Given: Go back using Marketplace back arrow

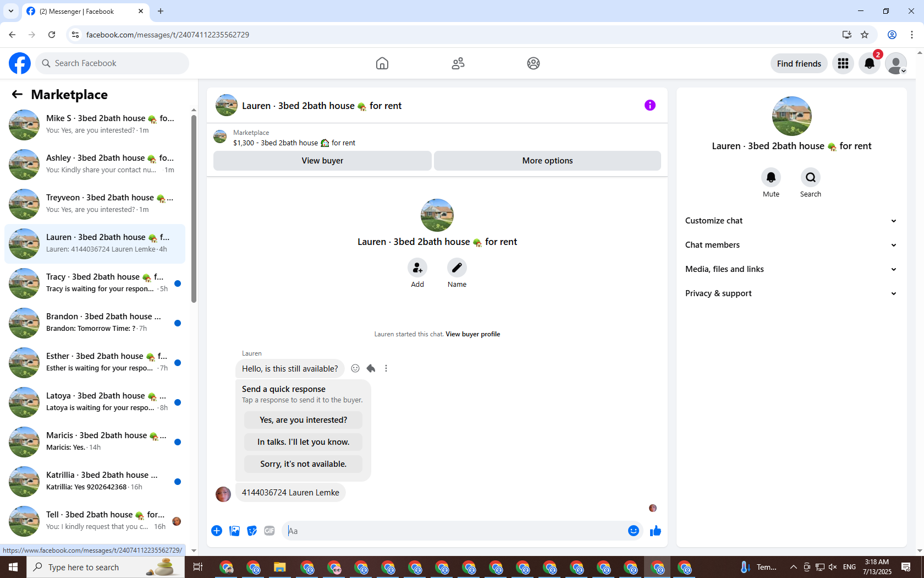Looking at the screenshot, I should (x=17, y=94).
